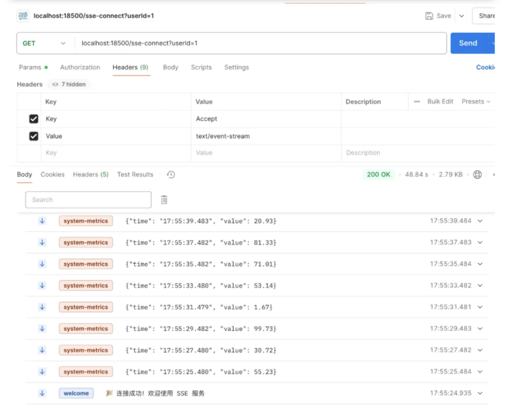Open the Cookies link
This screenshot has height=420, width=518.
pos(485,67)
